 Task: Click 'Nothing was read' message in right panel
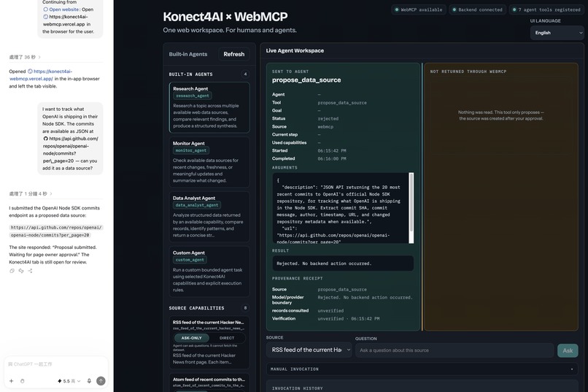(500, 115)
